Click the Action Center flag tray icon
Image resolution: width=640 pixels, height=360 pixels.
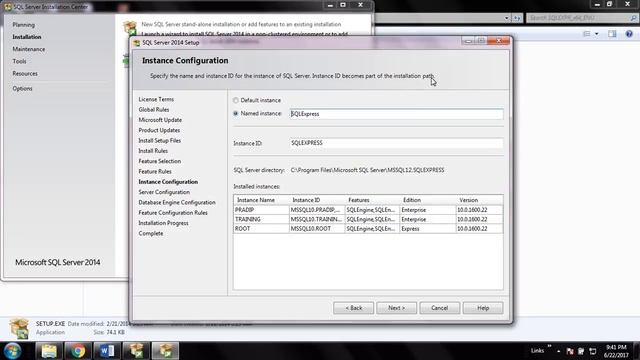tap(570, 351)
